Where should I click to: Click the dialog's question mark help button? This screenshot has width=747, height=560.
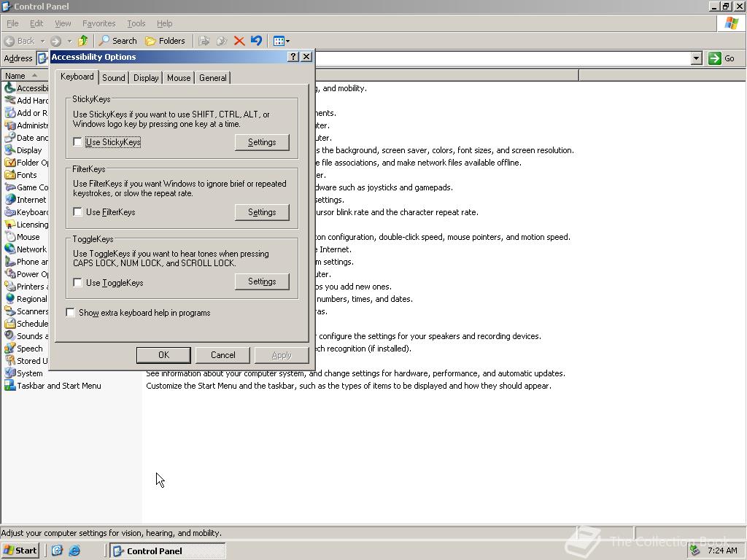(x=293, y=57)
